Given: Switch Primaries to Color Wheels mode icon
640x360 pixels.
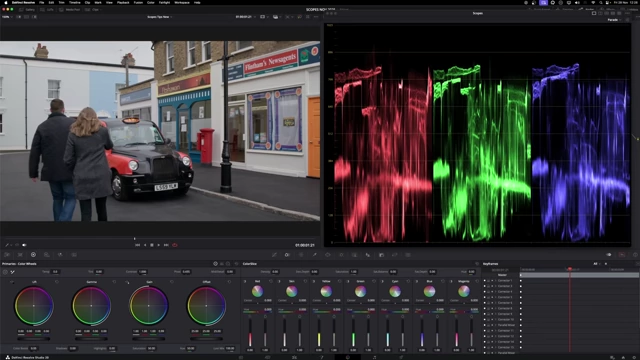Looking at the screenshot, I should click(x=216, y=264).
